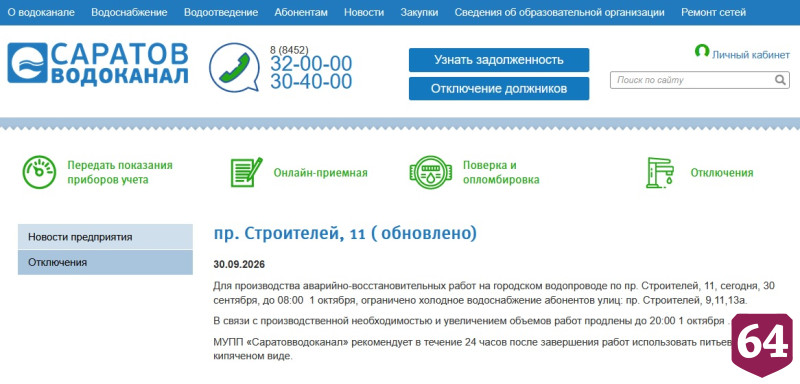Open 'Сведения об образовательной организации' menu
Screen dimensions: 800x384
click(x=560, y=12)
